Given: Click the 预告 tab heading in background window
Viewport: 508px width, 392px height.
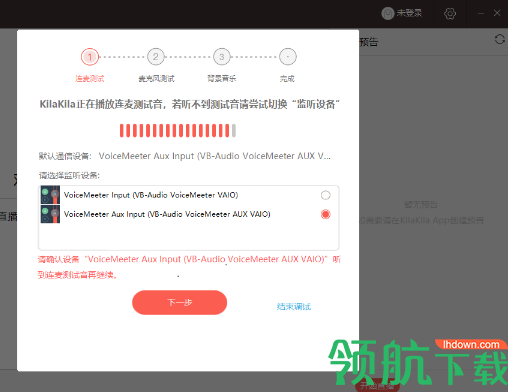Looking at the screenshot, I should (x=369, y=42).
